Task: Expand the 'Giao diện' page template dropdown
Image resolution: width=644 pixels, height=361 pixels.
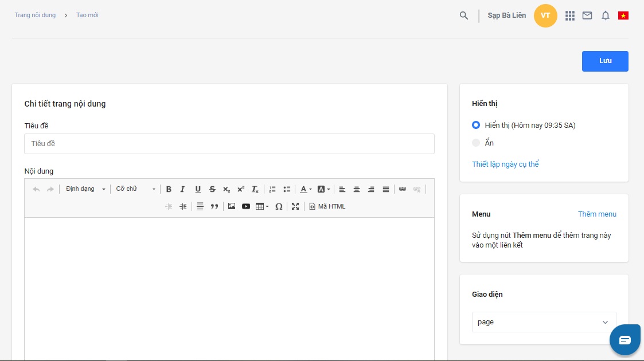Action: 544,322
